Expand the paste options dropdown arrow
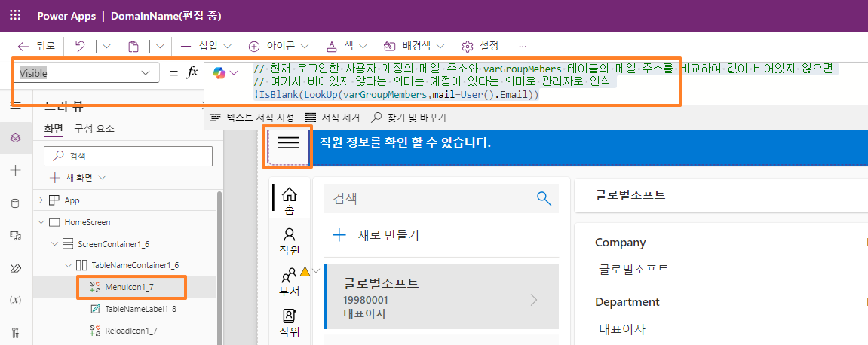Viewport: 868px width, 345px height. 159,47
